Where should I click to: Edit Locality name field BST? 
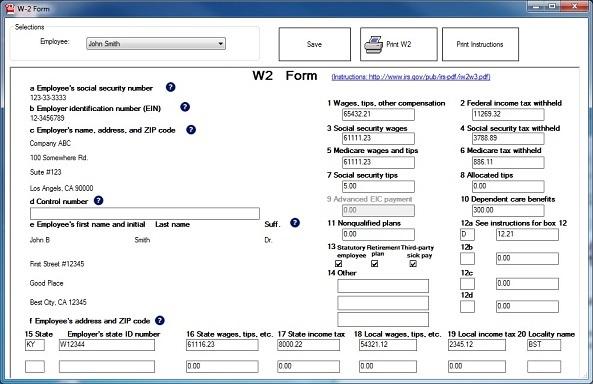pyautogui.click(x=544, y=345)
